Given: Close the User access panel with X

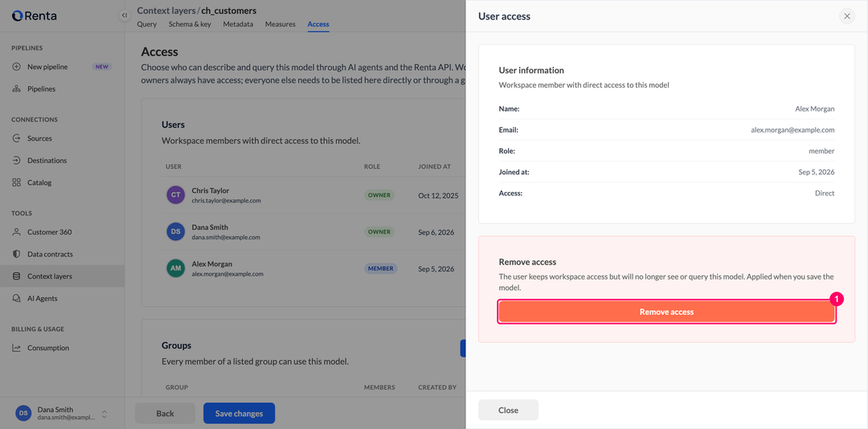Looking at the screenshot, I should pyautogui.click(x=847, y=16).
